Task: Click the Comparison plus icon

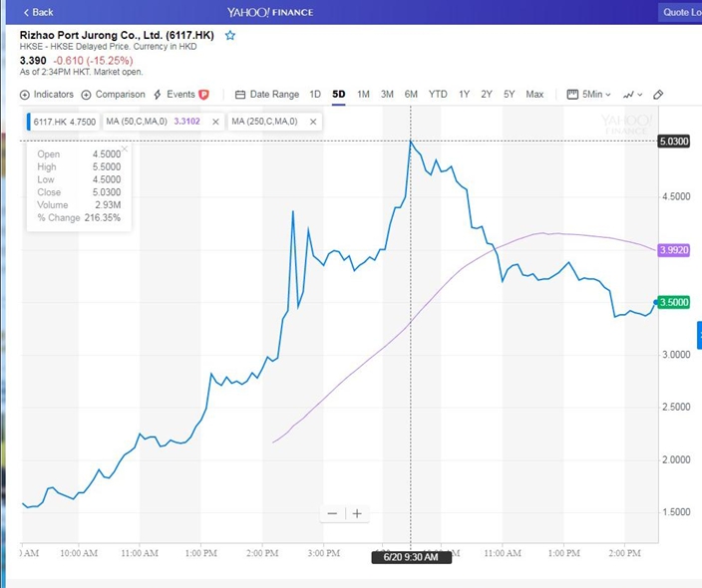Action: click(86, 95)
